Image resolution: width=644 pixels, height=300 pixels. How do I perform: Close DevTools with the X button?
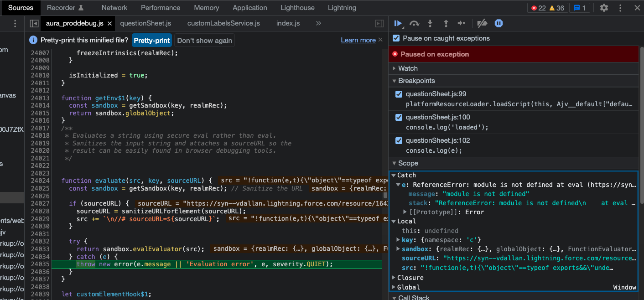point(637,8)
